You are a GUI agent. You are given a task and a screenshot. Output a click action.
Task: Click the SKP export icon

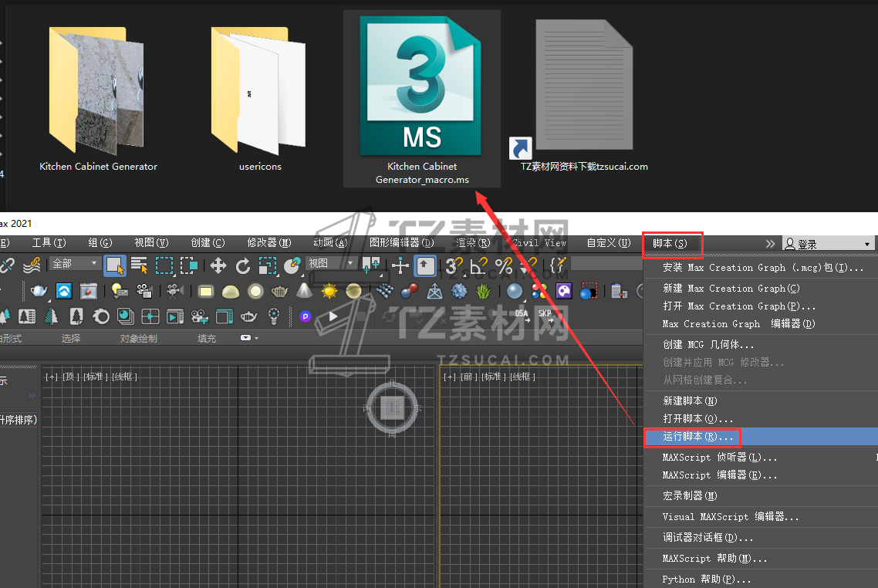point(546,316)
